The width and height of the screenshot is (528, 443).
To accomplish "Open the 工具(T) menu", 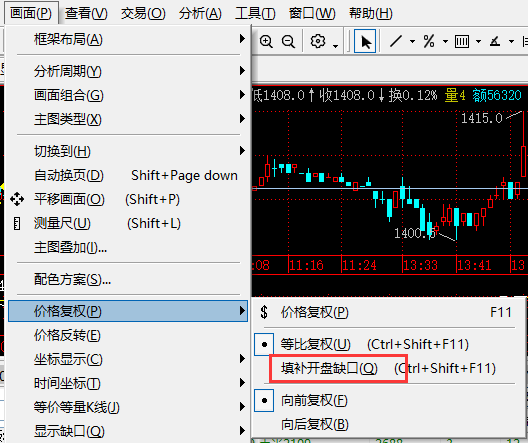I will tap(255, 13).
